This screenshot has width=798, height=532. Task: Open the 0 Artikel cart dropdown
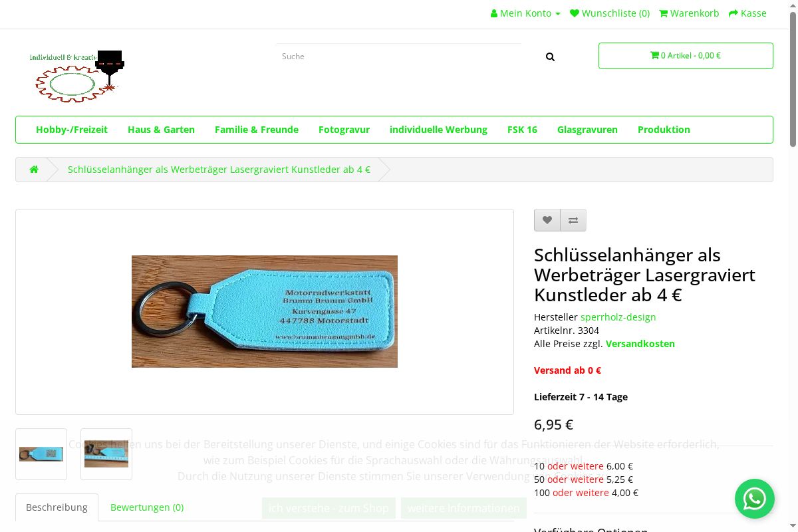tap(686, 56)
